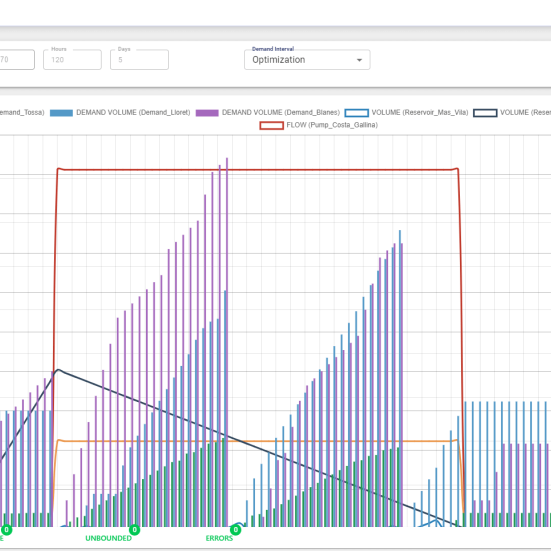Image resolution: width=551 pixels, height=551 pixels.
Task: Toggle the purple Demand_Blanes legend swatch
Action: click(x=207, y=113)
